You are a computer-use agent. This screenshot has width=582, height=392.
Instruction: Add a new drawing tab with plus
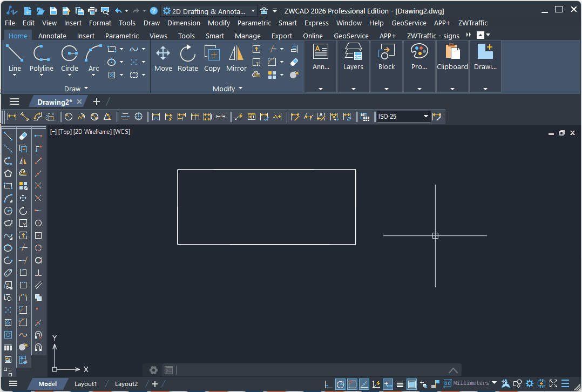point(97,102)
